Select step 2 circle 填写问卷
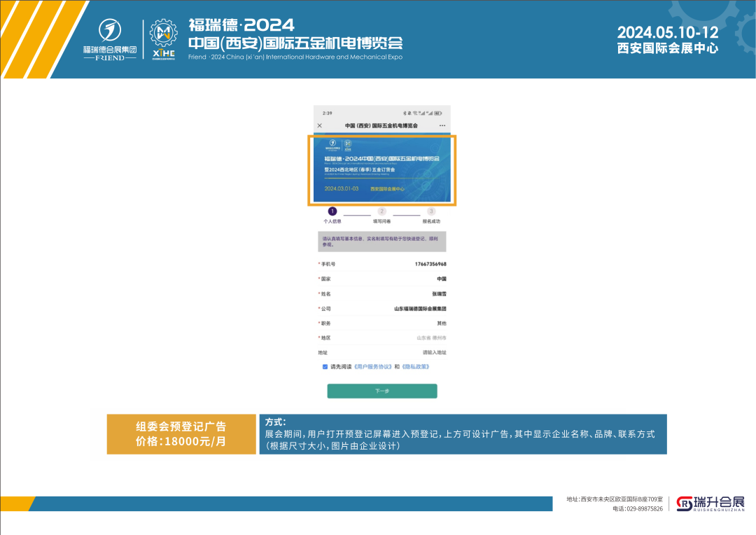 382,211
